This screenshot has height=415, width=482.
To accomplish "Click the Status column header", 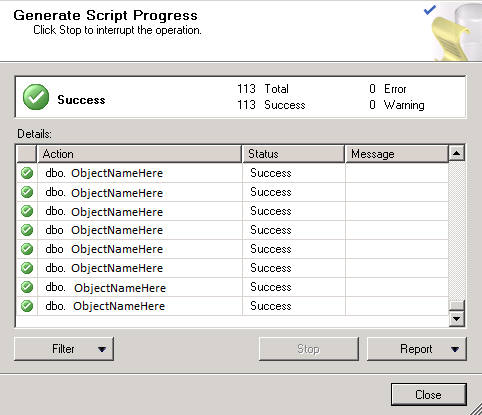I will (293, 154).
